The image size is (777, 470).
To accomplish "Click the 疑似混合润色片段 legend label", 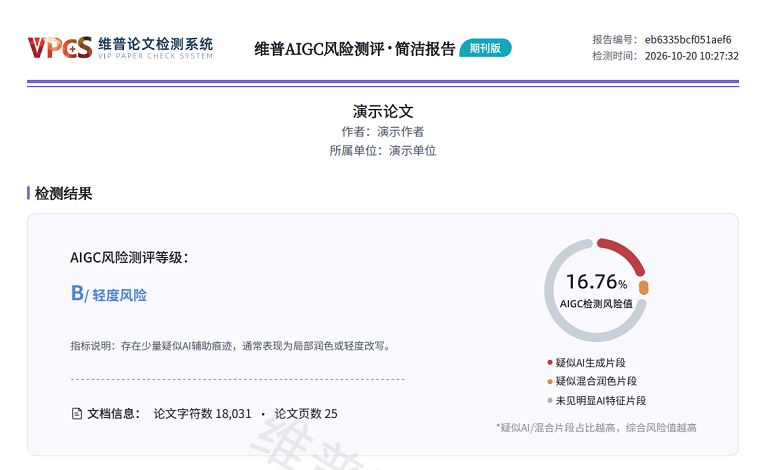I will click(x=596, y=381).
